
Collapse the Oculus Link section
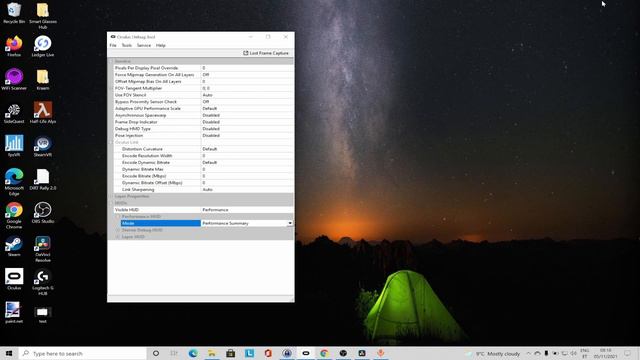(111, 142)
